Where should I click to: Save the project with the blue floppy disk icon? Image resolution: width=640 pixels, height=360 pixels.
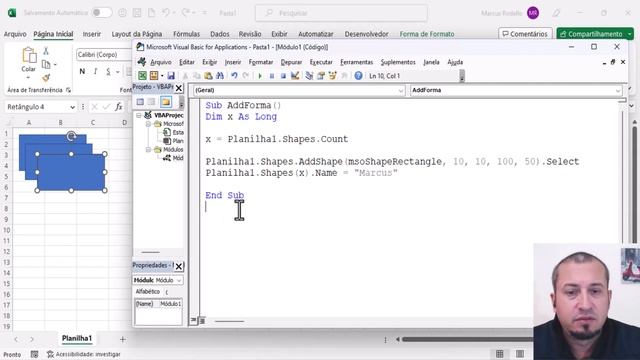171,76
